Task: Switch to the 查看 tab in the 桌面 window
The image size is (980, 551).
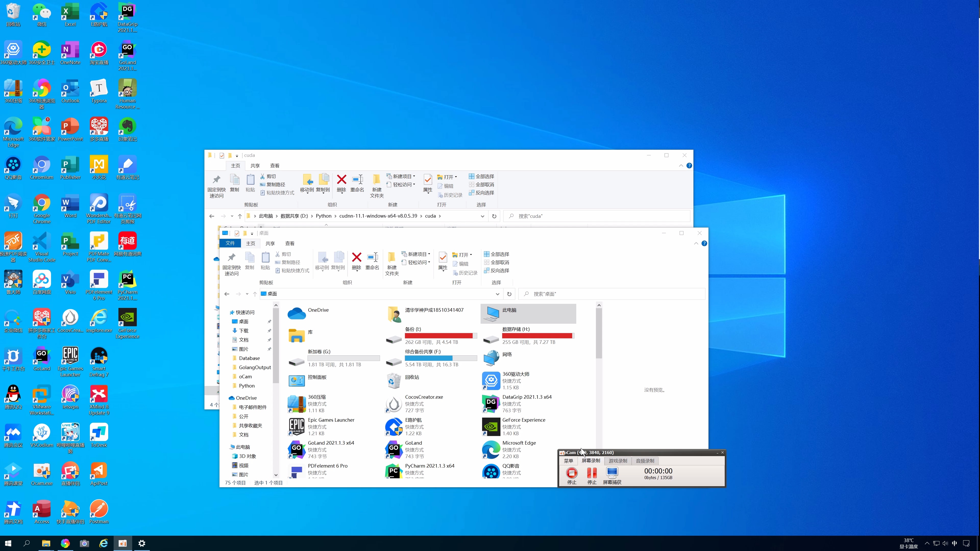Action: point(289,243)
